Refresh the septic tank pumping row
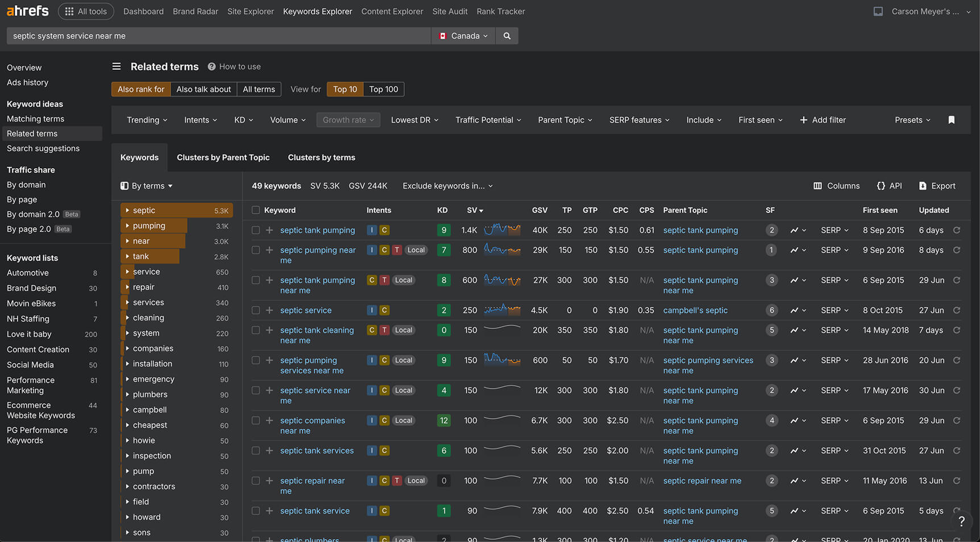The image size is (980, 542). click(957, 230)
